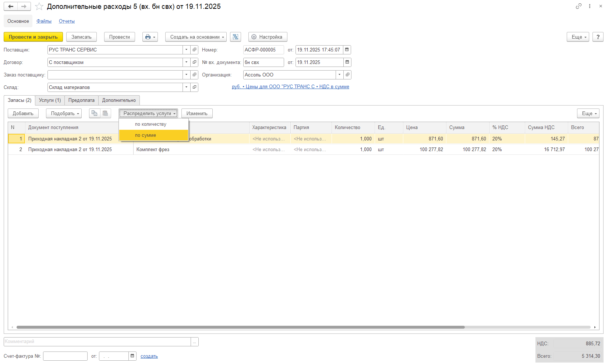Get link to document icon

click(579, 6)
